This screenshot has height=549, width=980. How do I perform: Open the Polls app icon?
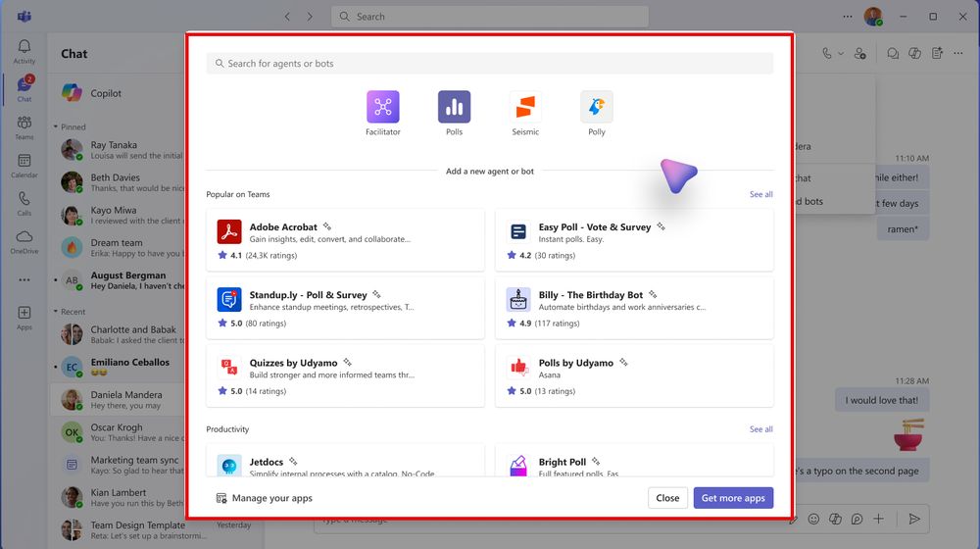tap(454, 106)
